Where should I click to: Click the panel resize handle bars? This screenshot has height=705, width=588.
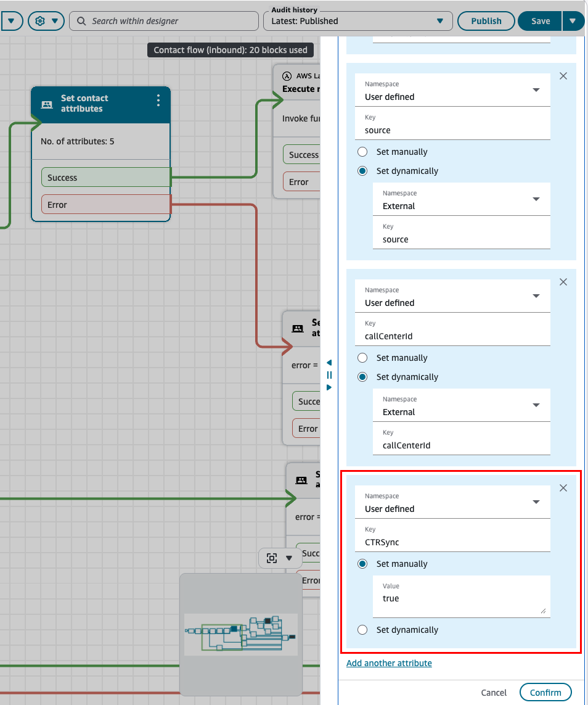(329, 375)
